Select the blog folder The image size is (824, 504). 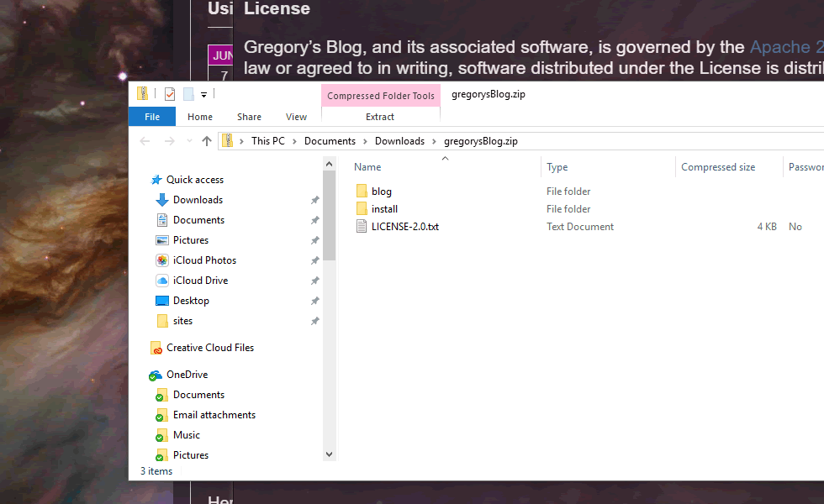coord(382,192)
